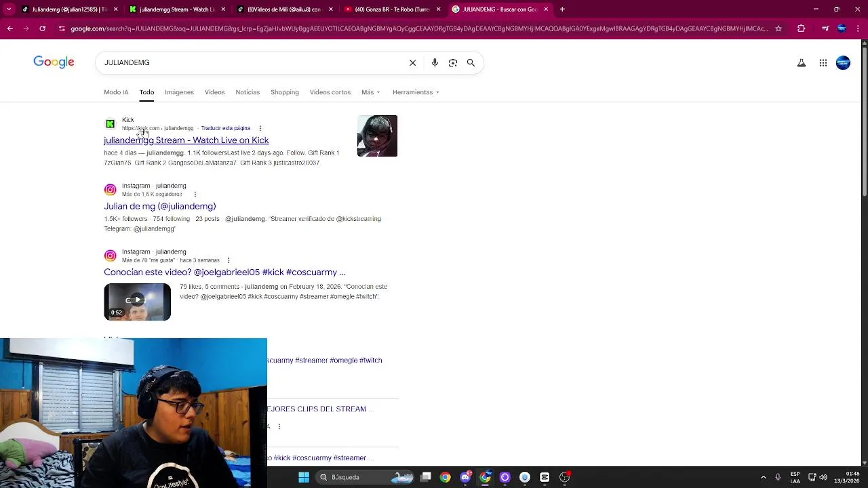Image resolution: width=868 pixels, height=488 pixels.
Task: Open the Google account profile avatar
Action: [843, 63]
